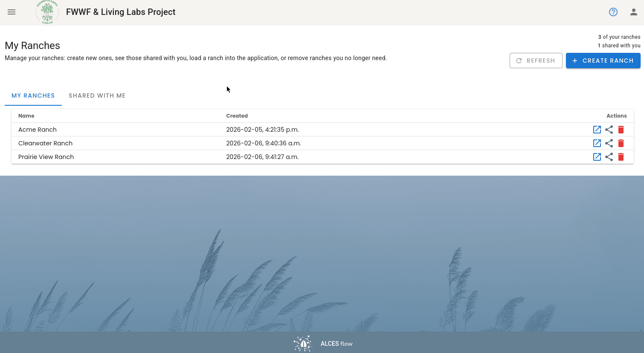Click the ALCES flow footer logo
This screenshot has height=353, width=644.
[323, 344]
